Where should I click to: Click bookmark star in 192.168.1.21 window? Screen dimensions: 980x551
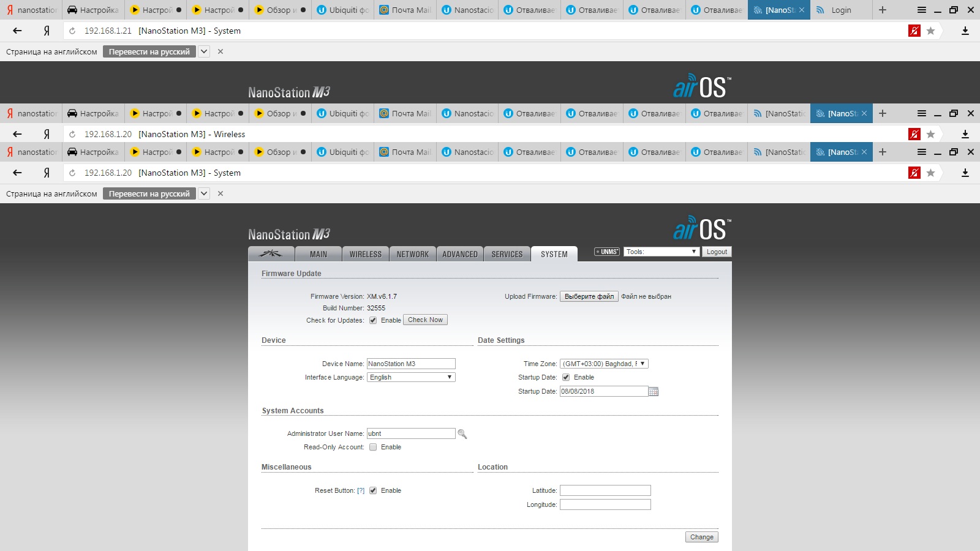pyautogui.click(x=931, y=31)
